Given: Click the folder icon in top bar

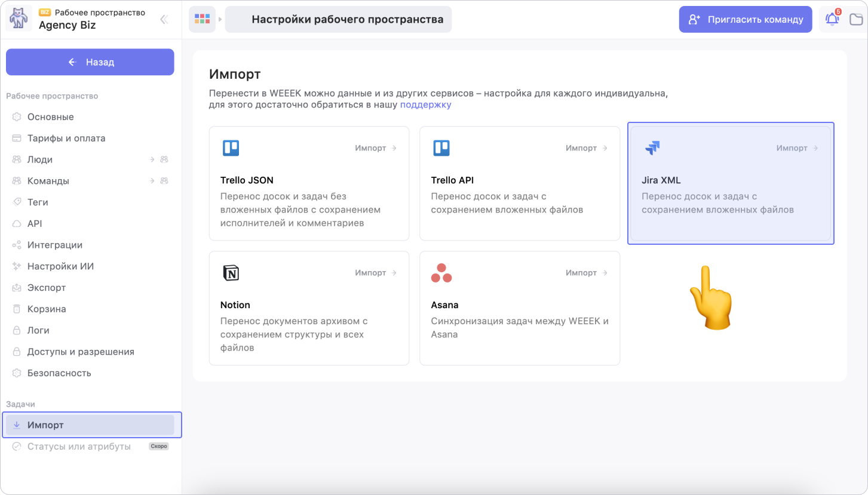Looking at the screenshot, I should pos(856,20).
